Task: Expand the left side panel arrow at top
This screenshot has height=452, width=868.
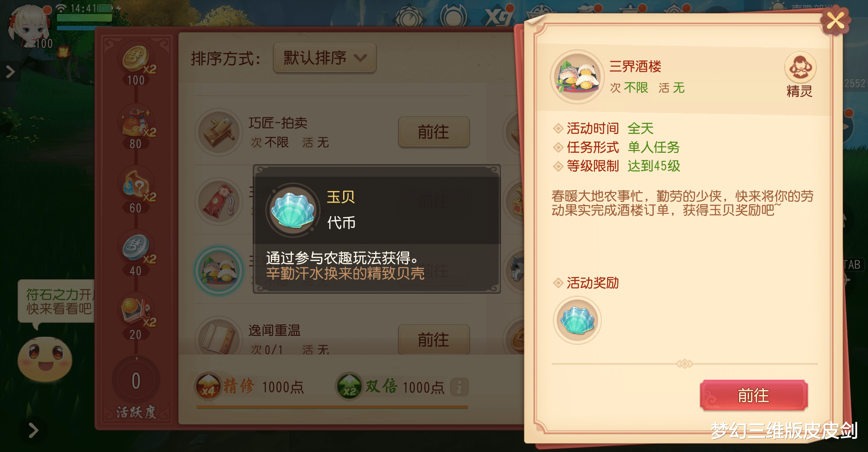Action: 10,71
